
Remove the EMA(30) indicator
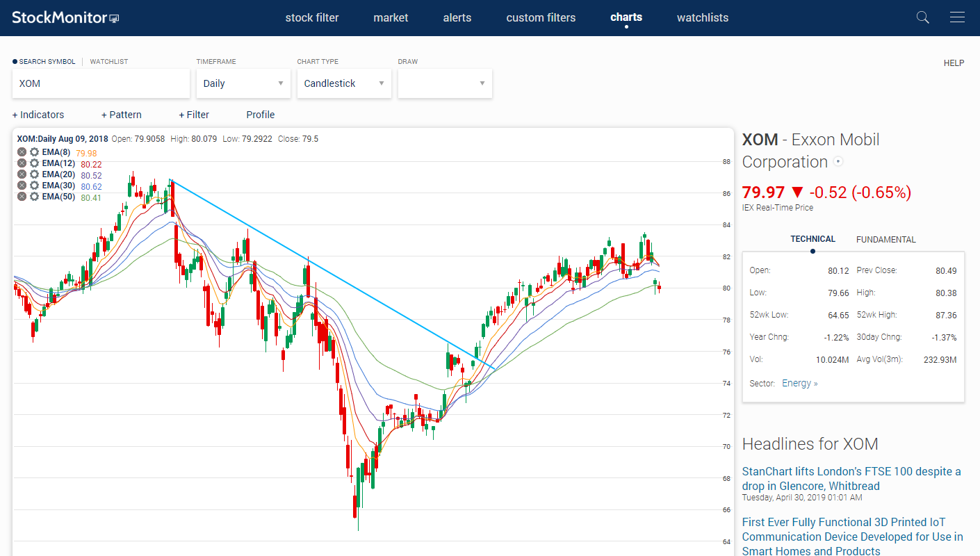click(x=22, y=186)
